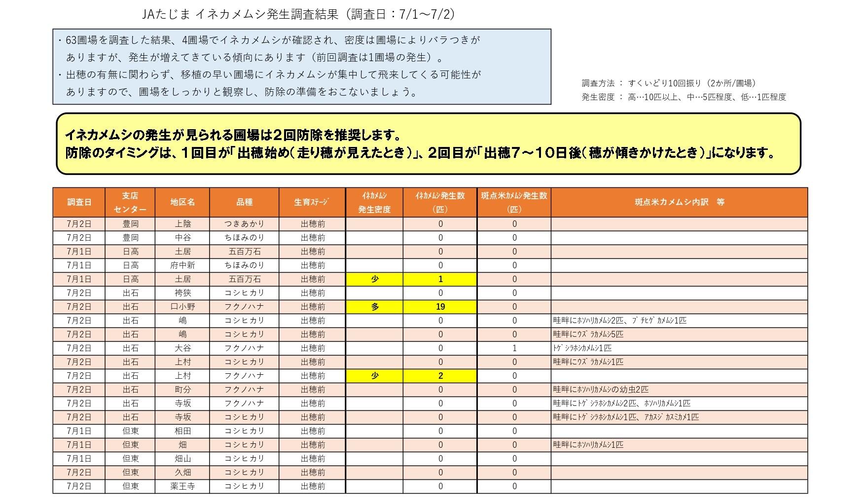Select the 畑山 district cell

182,459
